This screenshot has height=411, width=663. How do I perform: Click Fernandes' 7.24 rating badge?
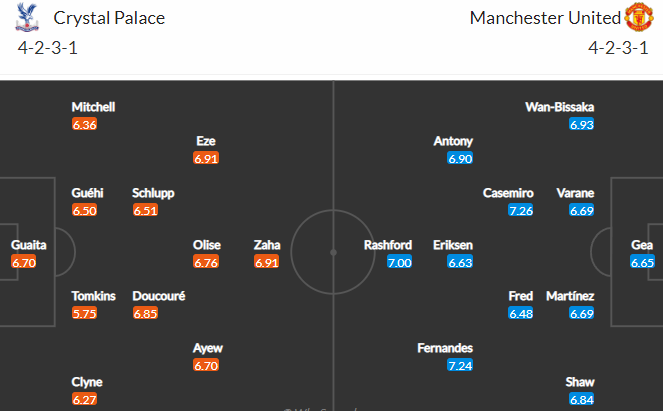pyautogui.click(x=460, y=365)
